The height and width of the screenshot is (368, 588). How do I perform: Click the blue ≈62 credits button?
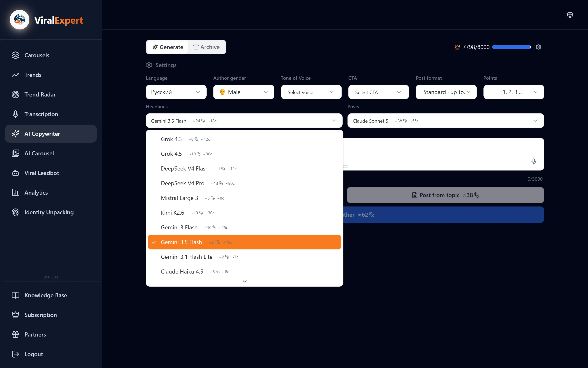click(444, 215)
